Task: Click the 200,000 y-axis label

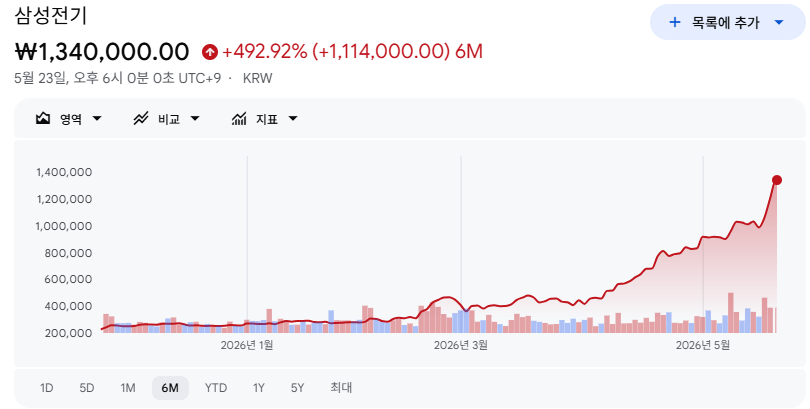Action: click(68, 333)
